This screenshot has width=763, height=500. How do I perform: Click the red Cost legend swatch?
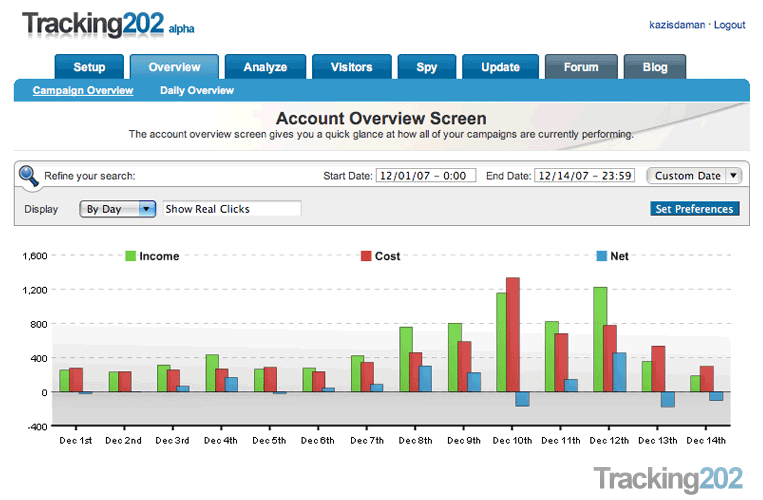[366, 256]
